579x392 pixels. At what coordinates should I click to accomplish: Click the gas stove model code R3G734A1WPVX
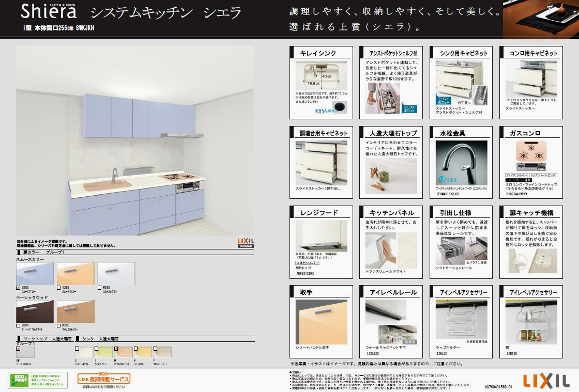(517, 194)
